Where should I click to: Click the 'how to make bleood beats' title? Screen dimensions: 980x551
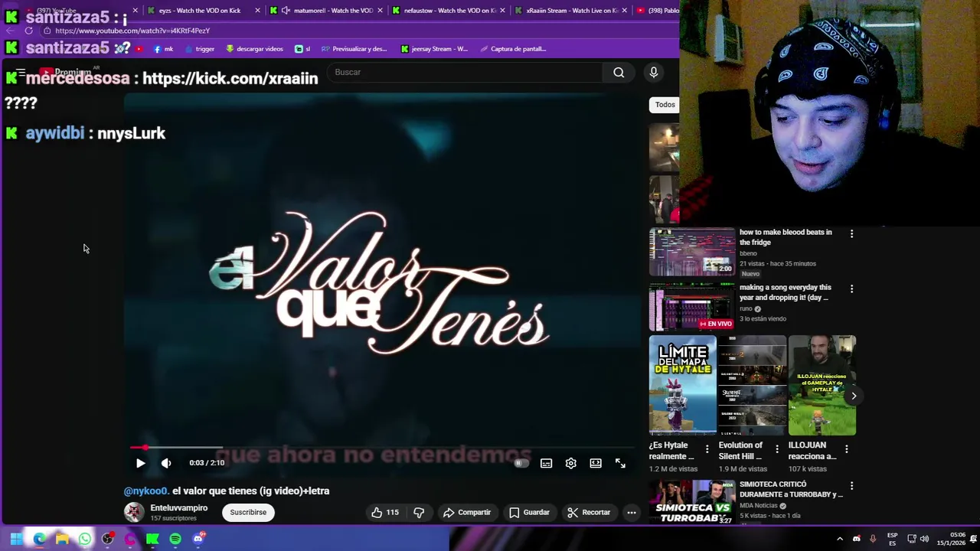coord(786,237)
